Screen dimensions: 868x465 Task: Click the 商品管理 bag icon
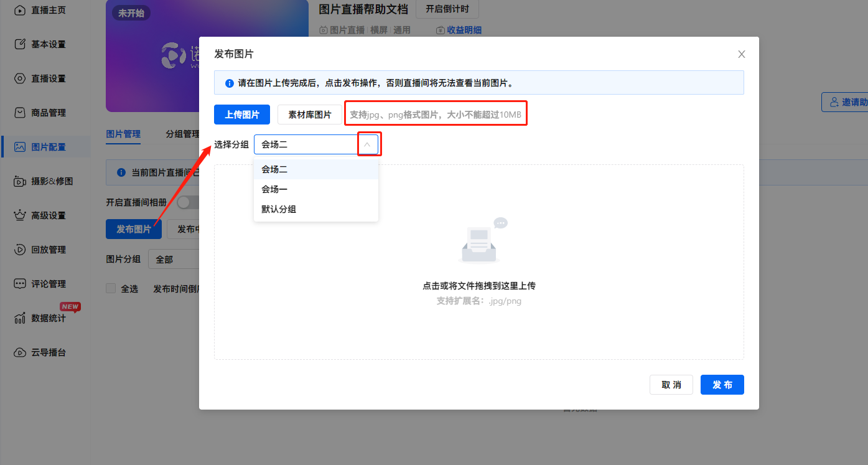[x=20, y=113]
